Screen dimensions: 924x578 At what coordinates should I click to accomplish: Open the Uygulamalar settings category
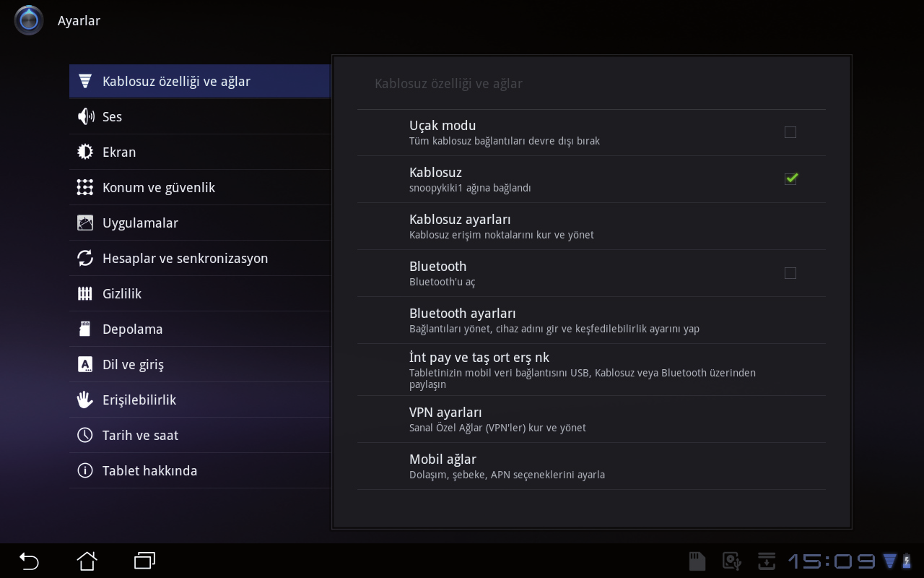click(199, 223)
